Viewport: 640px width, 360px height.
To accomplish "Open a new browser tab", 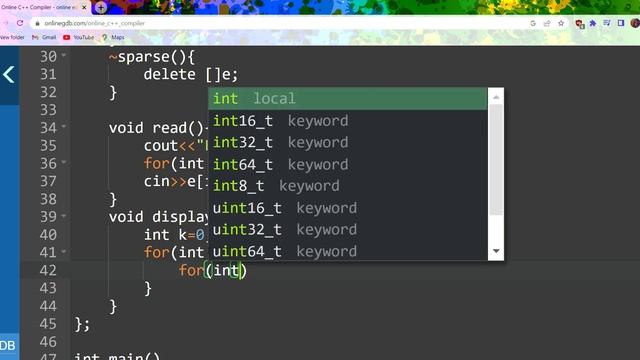I will (x=101, y=7).
